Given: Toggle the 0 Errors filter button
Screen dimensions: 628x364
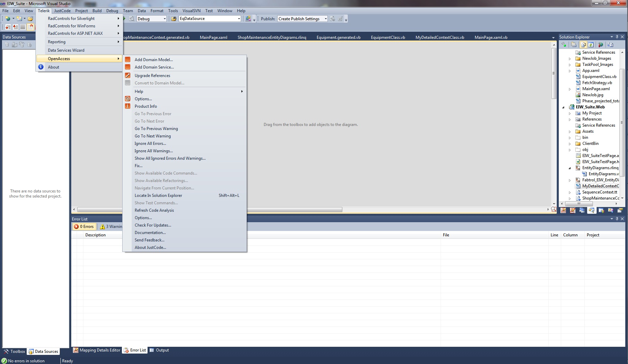Looking at the screenshot, I should click(x=84, y=227).
